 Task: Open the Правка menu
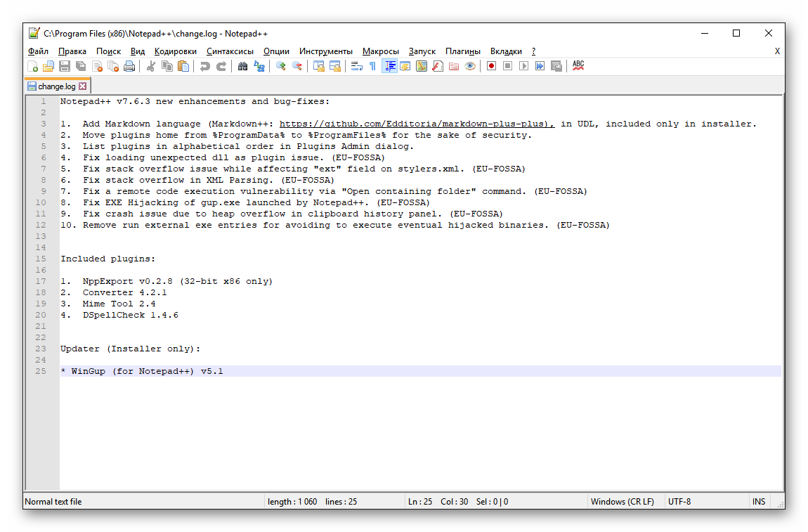click(72, 51)
